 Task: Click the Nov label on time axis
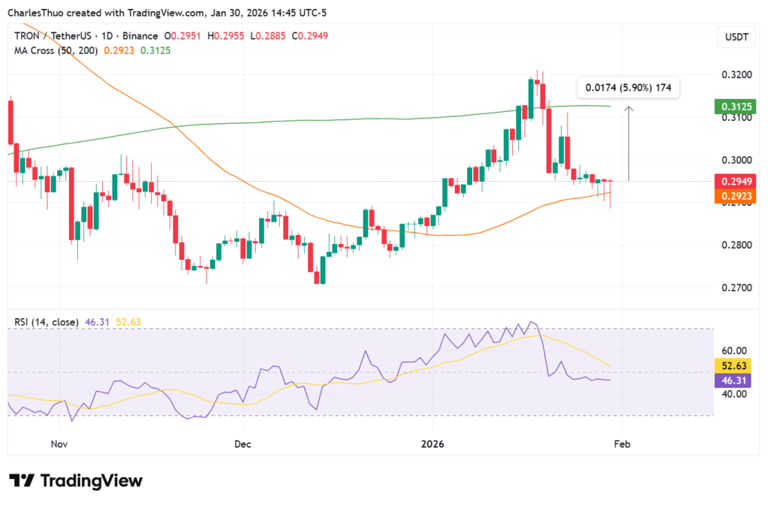pos(59,444)
